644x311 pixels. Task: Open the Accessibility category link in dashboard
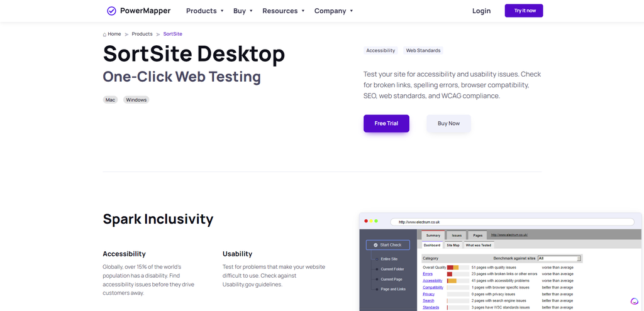point(433,281)
